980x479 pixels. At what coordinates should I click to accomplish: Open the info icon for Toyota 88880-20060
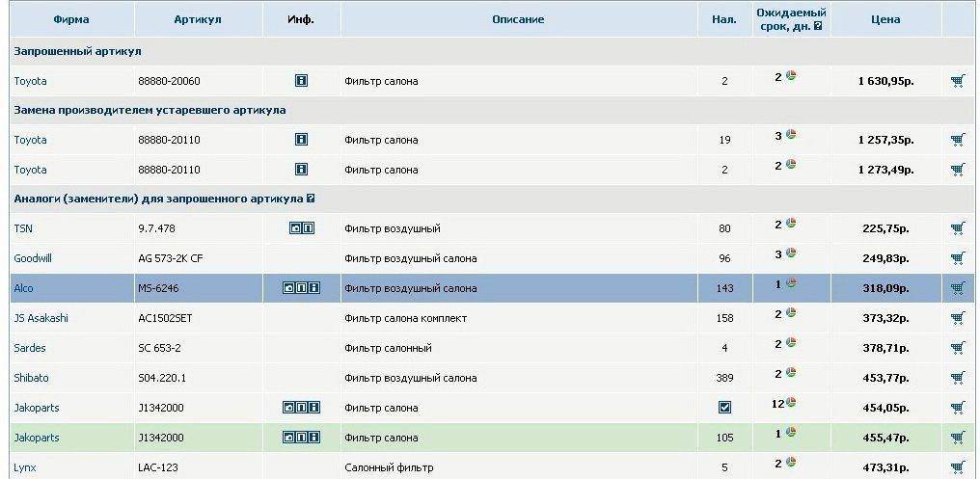[x=301, y=82]
